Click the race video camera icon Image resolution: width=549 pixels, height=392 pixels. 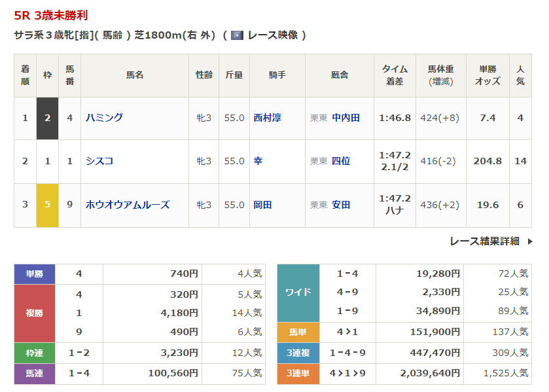237,35
